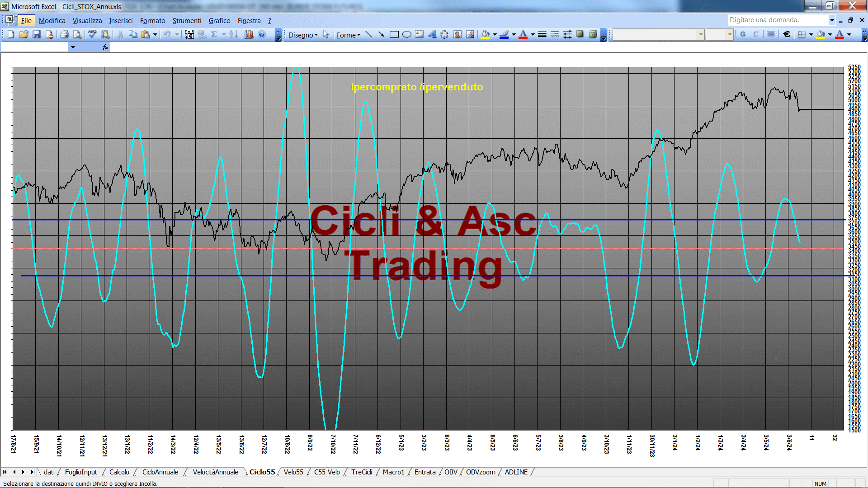Select the Line drawing tool

coord(368,34)
